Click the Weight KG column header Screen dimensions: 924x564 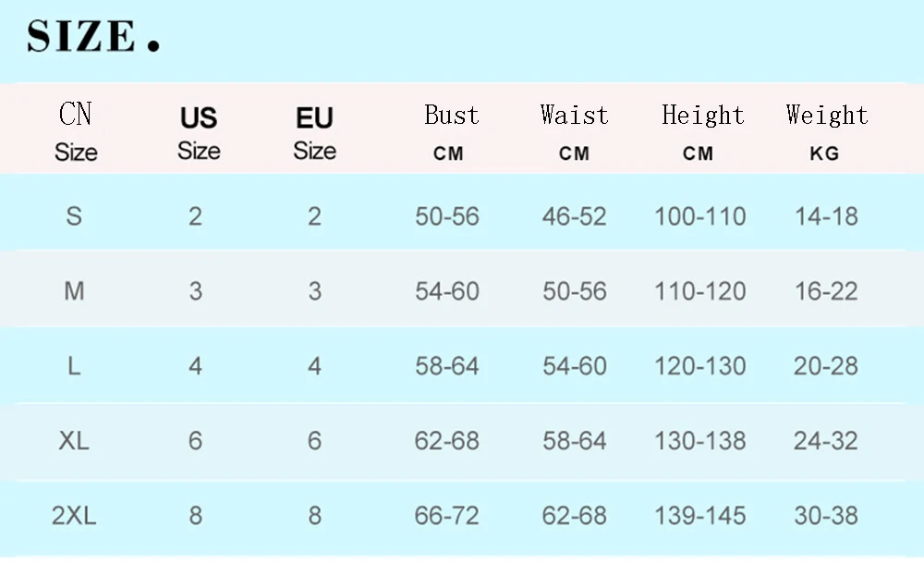(826, 132)
